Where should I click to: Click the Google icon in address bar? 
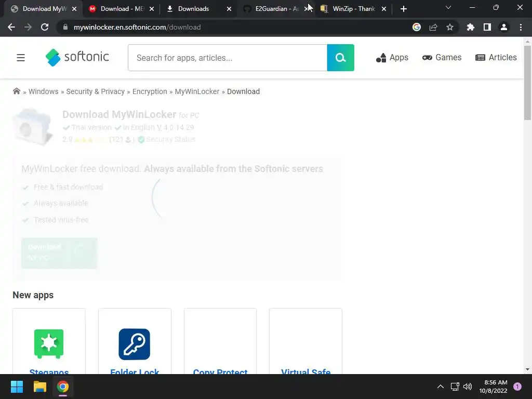(x=417, y=27)
